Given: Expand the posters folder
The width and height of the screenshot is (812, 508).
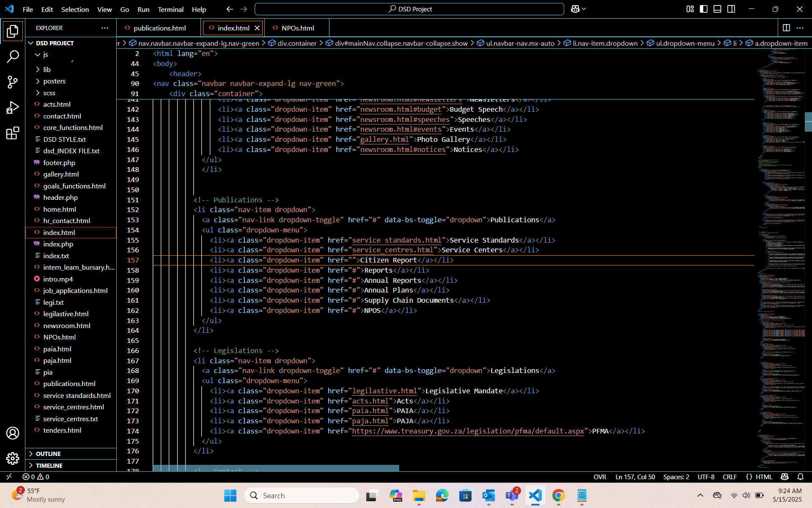Looking at the screenshot, I should (x=54, y=81).
